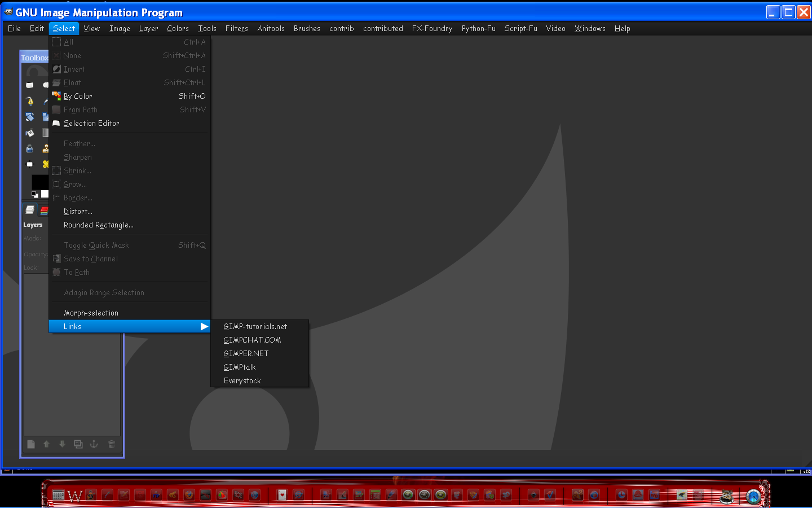Click the blue clock at dock's right end
The height and width of the screenshot is (508, 812).
click(x=753, y=496)
